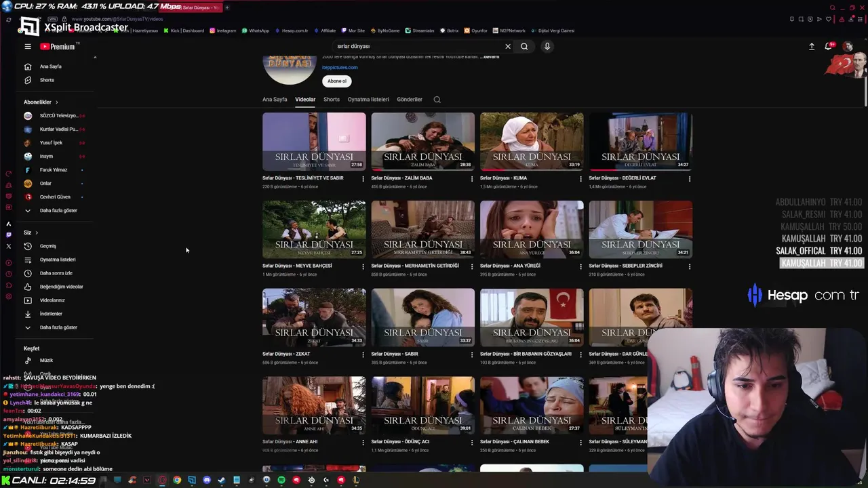Play ZALİM BABA video thumbnail
Screen dimensions: 868x488
pos(423,141)
